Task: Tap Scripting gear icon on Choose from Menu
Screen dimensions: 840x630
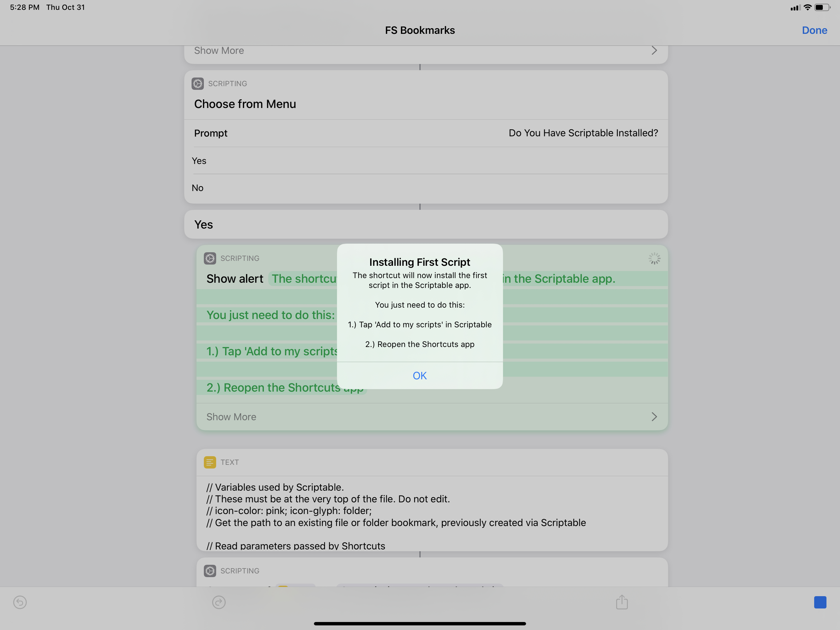Action: [x=197, y=84]
